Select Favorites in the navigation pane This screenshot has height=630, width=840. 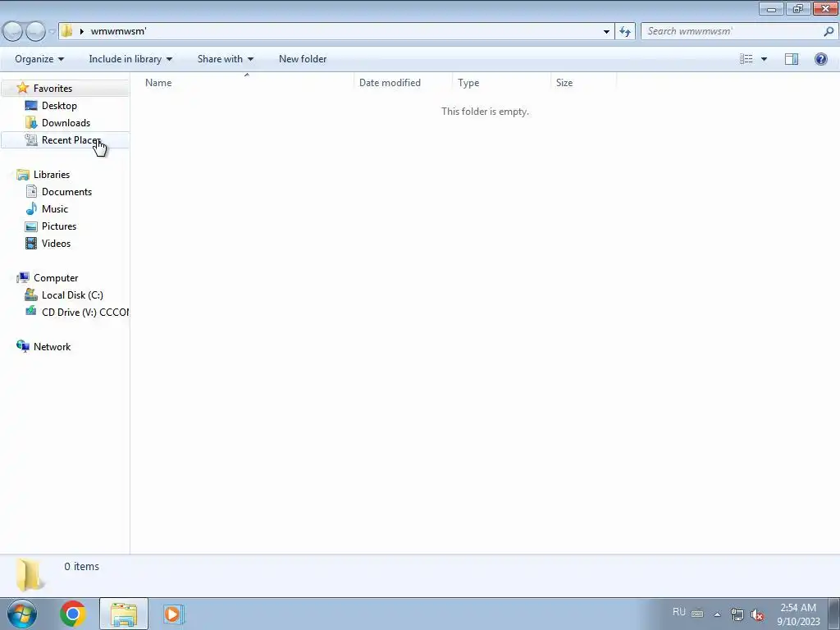pos(52,89)
